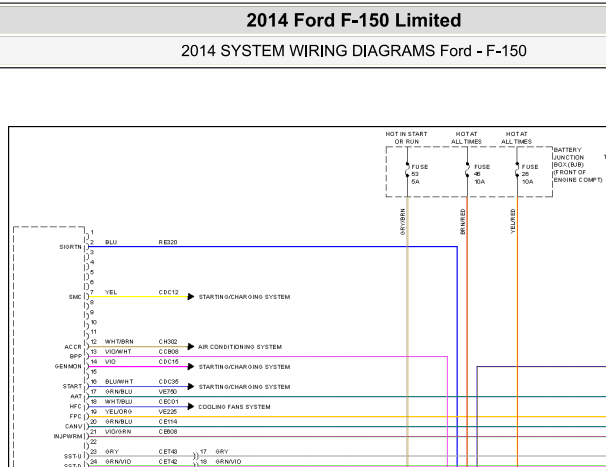
Task: Click the 'ACCR' pin label
Action: [x=73, y=347]
